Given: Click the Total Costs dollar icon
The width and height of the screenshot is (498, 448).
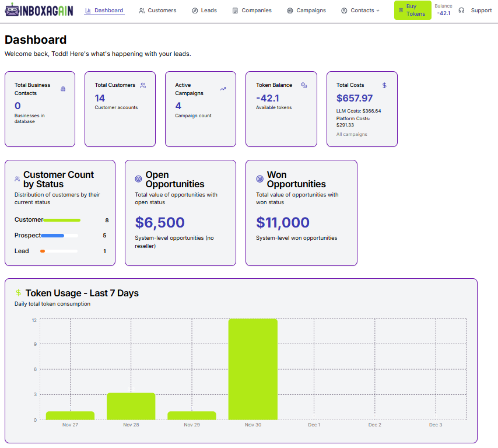Looking at the screenshot, I should click(384, 85).
